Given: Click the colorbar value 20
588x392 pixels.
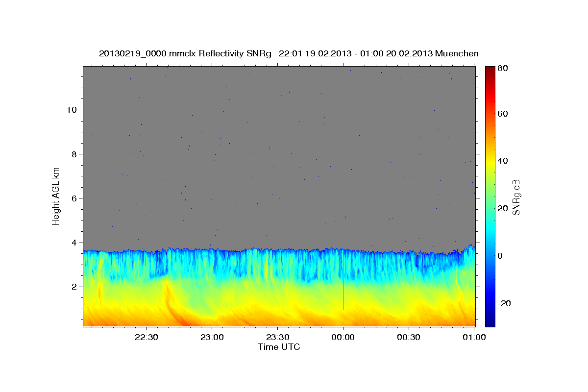Looking at the screenshot, I should [503, 208].
